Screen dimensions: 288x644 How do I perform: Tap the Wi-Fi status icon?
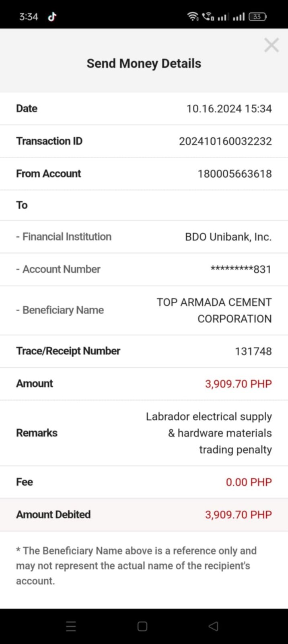193,17
